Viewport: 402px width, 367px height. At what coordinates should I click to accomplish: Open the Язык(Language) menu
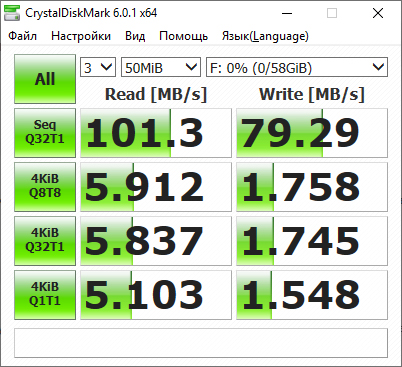265,36
